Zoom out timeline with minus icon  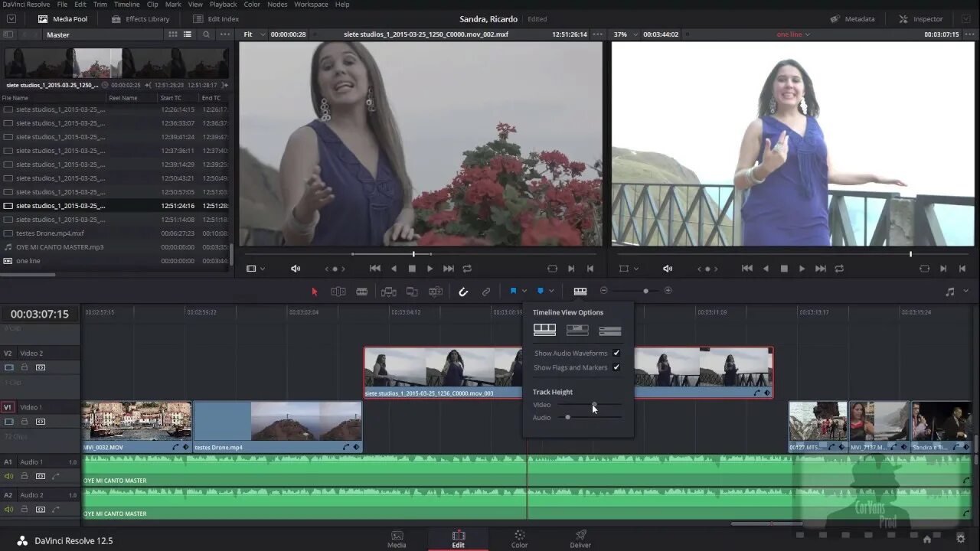pyautogui.click(x=603, y=291)
